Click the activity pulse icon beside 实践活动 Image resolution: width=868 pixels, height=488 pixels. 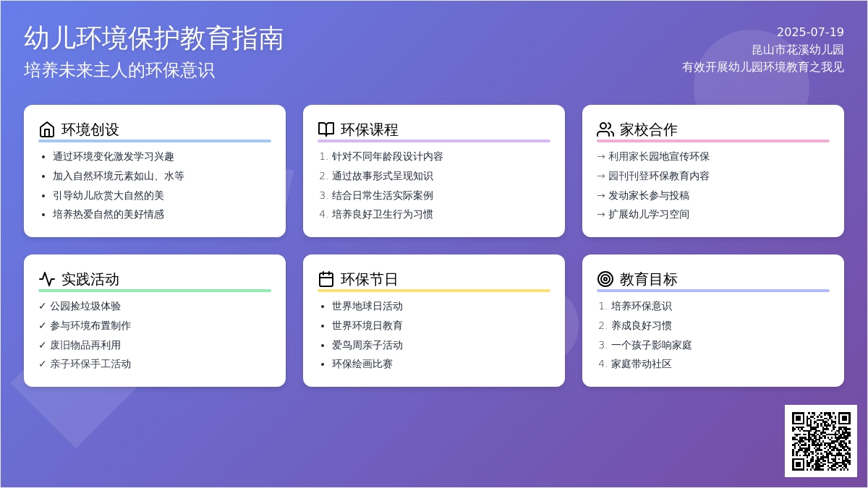click(47, 279)
